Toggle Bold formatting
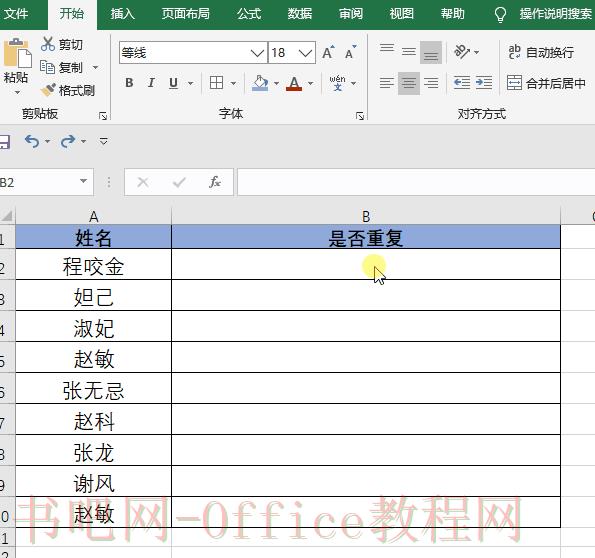595x558 pixels. [129, 83]
